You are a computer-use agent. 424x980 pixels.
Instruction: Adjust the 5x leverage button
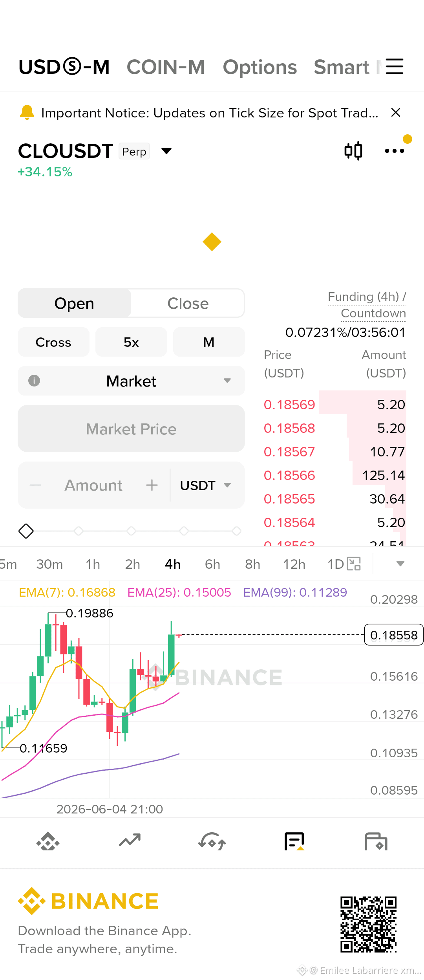(x=131, y=342)
